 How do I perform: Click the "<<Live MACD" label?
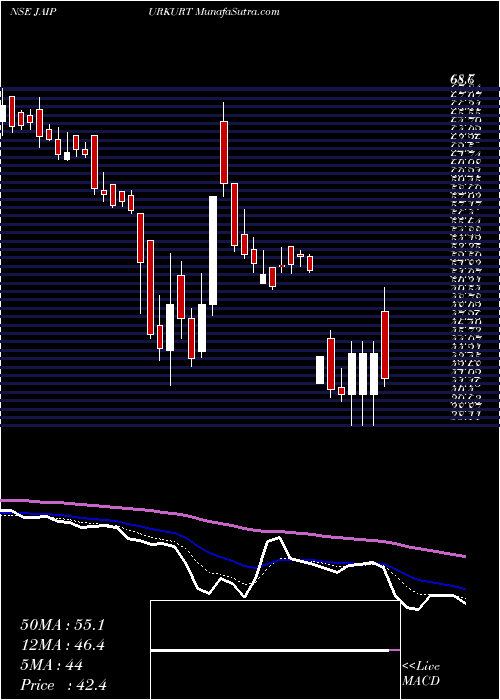click(421, 673)
